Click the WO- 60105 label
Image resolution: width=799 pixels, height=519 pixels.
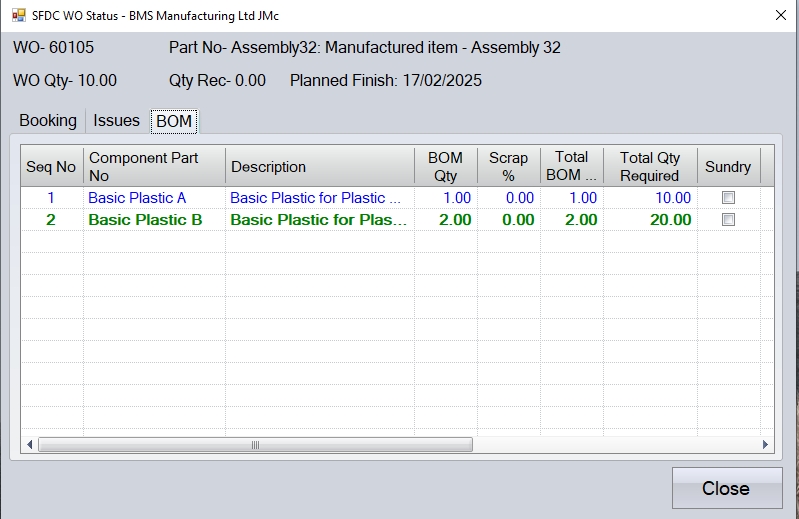[x=54, y=47]
